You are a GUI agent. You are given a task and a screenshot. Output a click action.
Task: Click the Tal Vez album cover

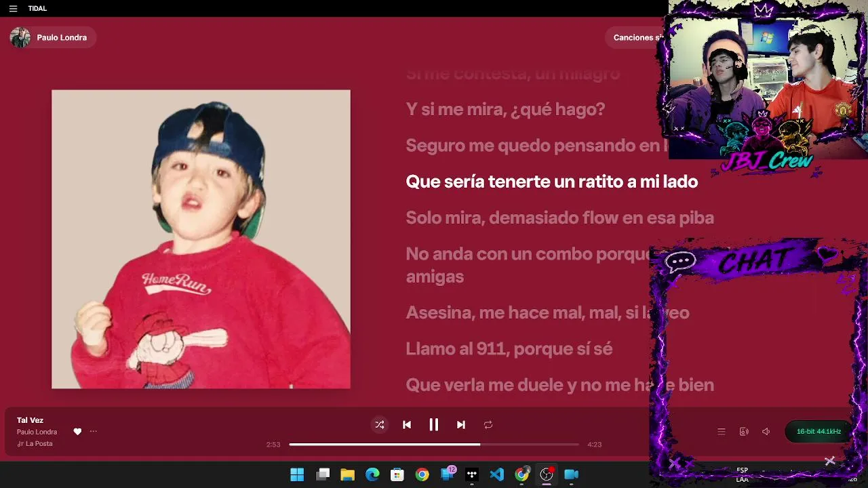(201, 239)
